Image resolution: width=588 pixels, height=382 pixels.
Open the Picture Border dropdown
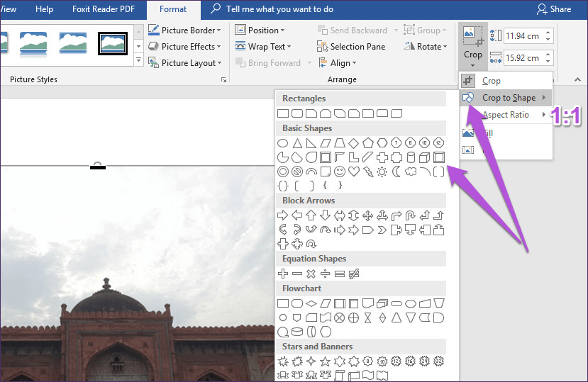point(186,30)
